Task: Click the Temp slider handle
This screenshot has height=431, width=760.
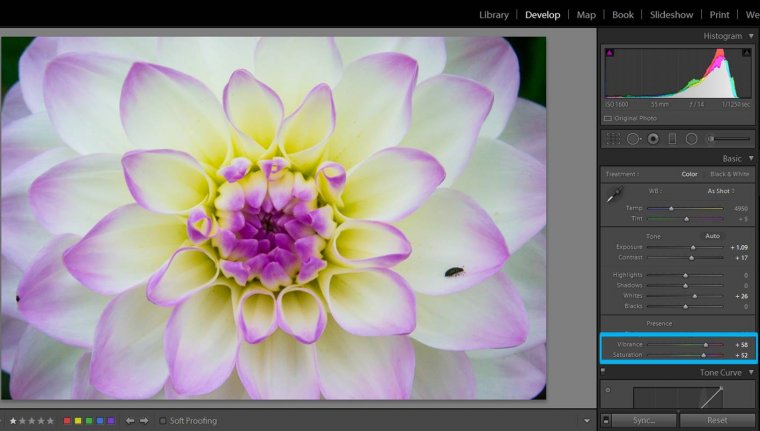Action: (671, 208)
